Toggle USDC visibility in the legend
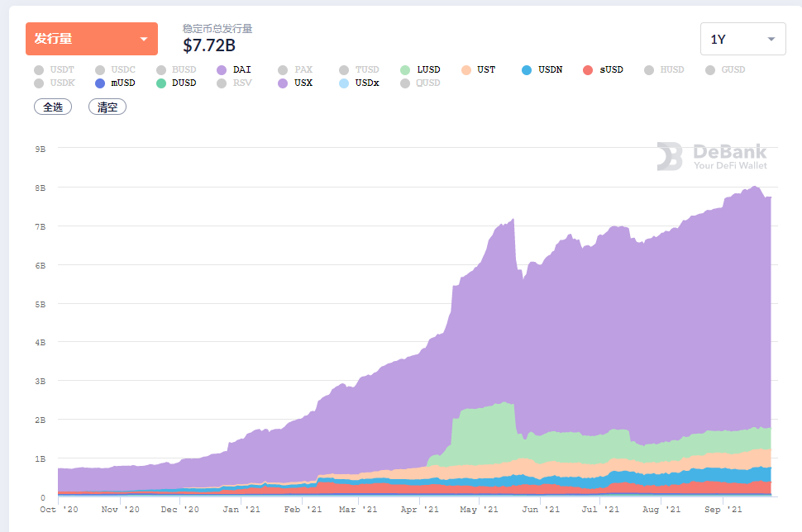 [99, 69]
